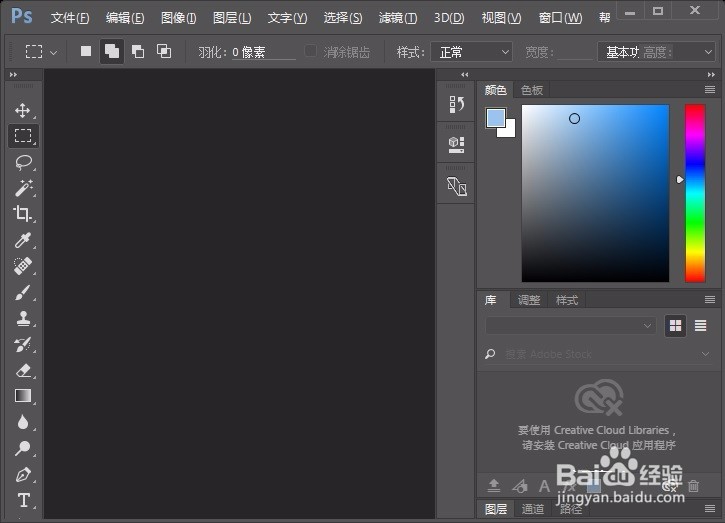Screen dimensions: 725x523
Task: Select the Healing Brush tool
Action: pos(23,266)
